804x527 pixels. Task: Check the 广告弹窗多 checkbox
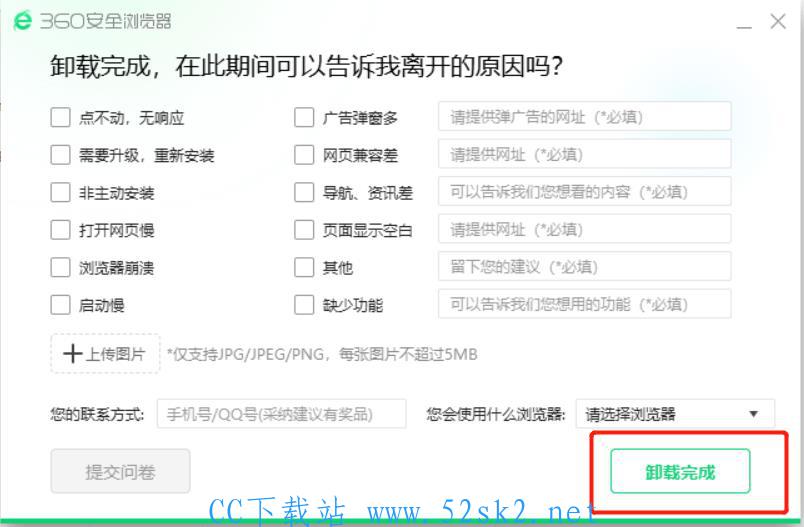304,117
